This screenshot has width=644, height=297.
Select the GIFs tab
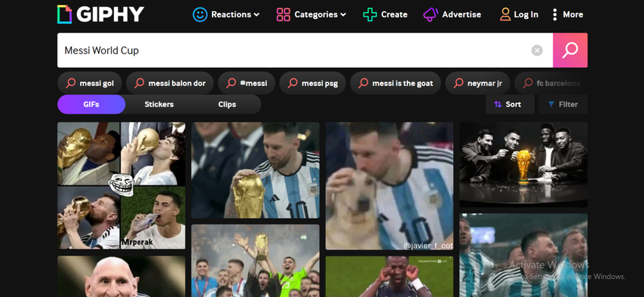tap(91, 104)
